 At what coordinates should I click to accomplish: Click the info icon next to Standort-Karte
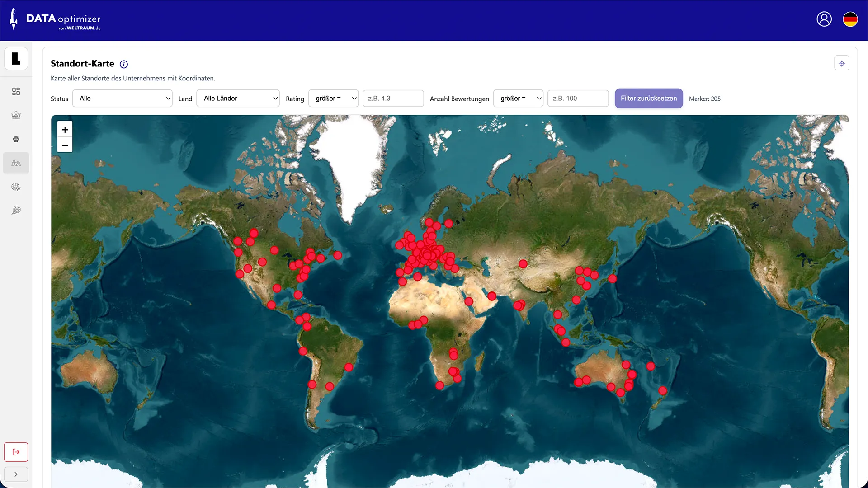[x=124, y=64]
